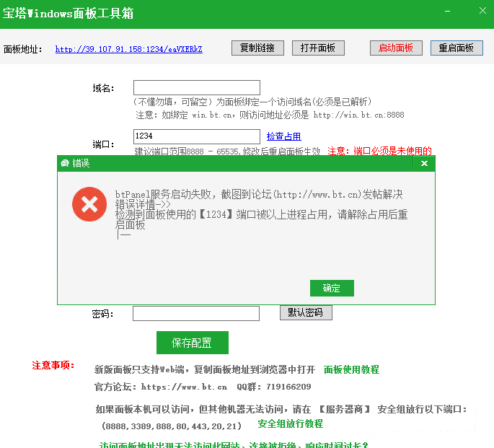Close the 宝塔 toolbox main window

(482, 11)
